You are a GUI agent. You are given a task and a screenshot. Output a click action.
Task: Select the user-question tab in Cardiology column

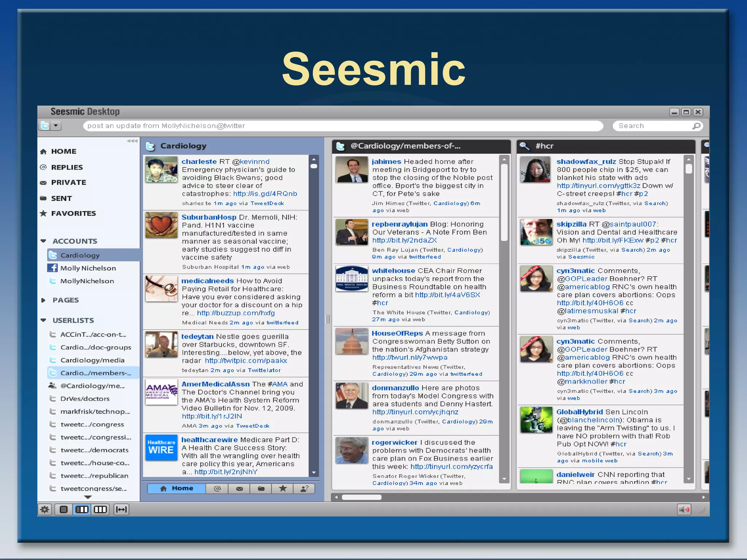(x=304, y=489)
